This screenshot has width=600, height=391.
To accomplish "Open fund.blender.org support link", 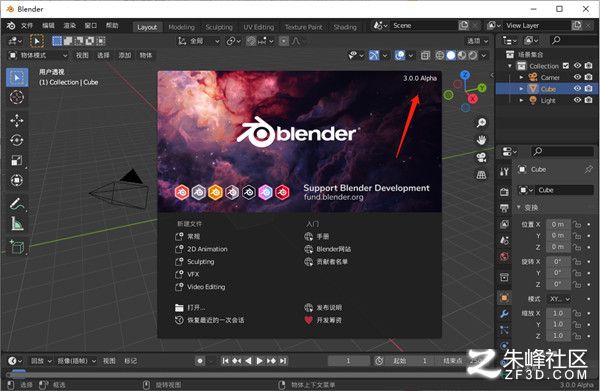I will tap(333, 197).
